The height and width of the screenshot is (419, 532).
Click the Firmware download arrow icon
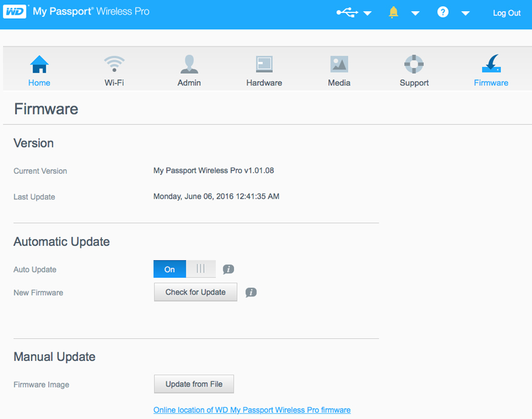click(491, 63)
